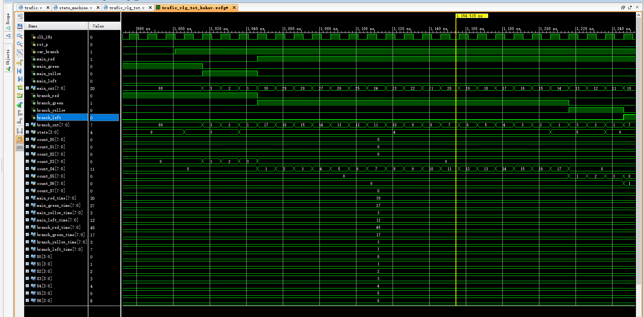Click the Next Transition icon

20,96
